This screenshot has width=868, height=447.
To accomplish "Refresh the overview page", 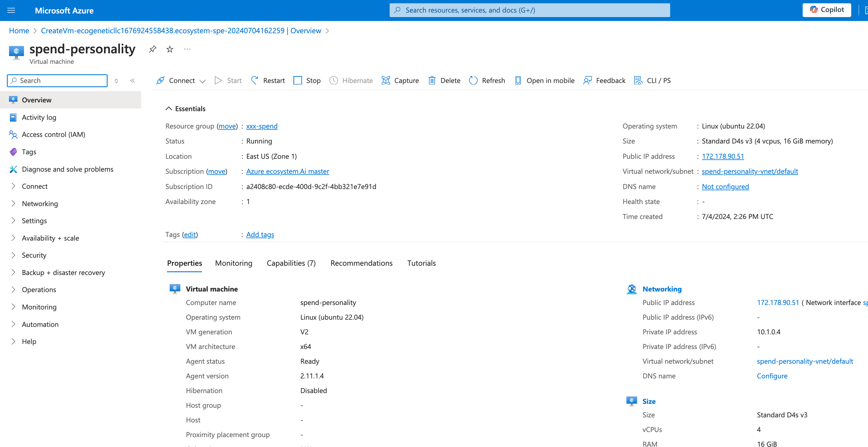I will tap(487, 81).
